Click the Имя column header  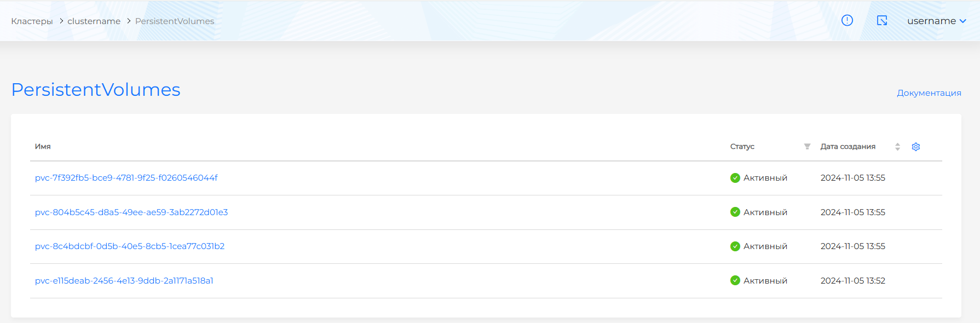[43, 147]
